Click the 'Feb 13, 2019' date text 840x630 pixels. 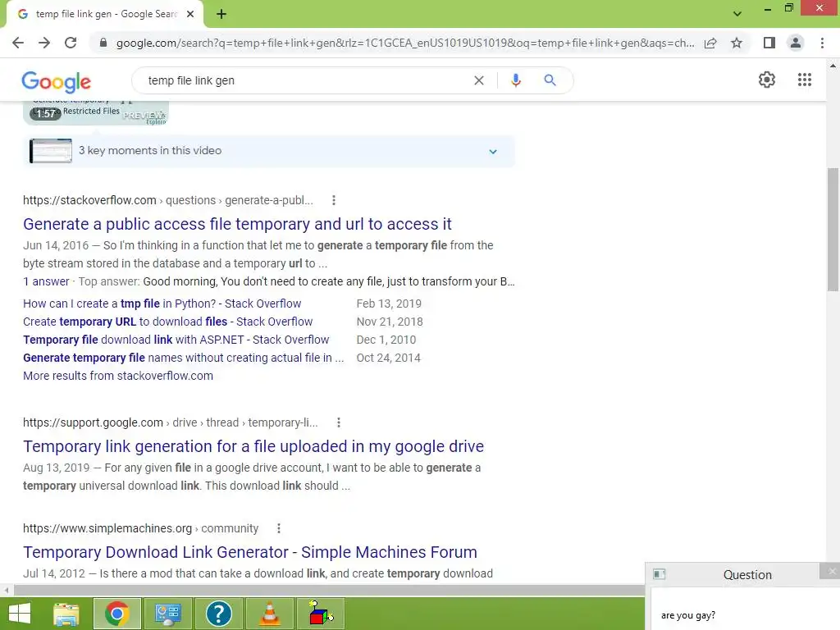[x=389, y=304]
